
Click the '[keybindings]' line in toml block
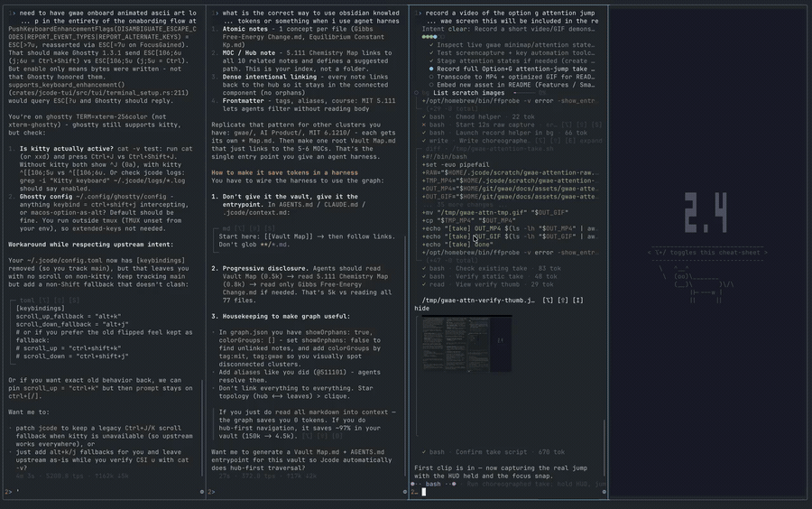(x=40, y=309)
